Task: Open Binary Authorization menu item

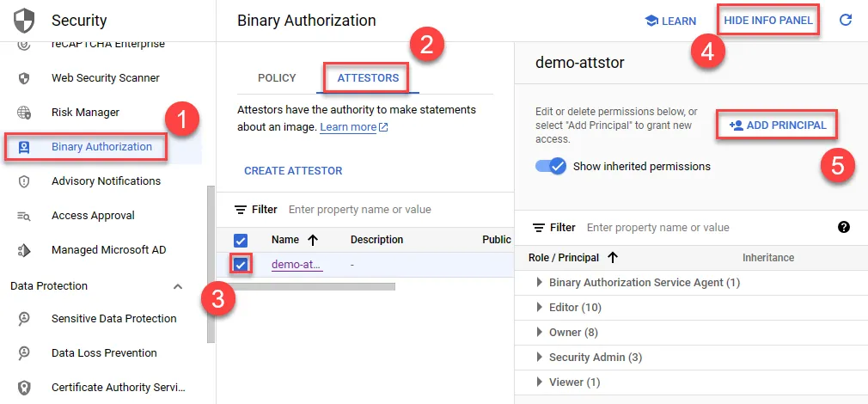Action: (102, 147)
